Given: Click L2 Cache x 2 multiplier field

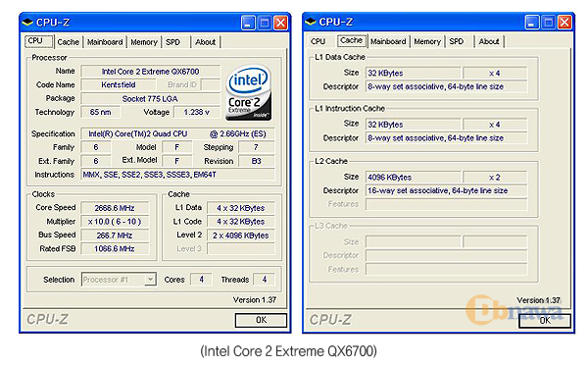Looking at the screenshot, I should (x=495, y=178).
